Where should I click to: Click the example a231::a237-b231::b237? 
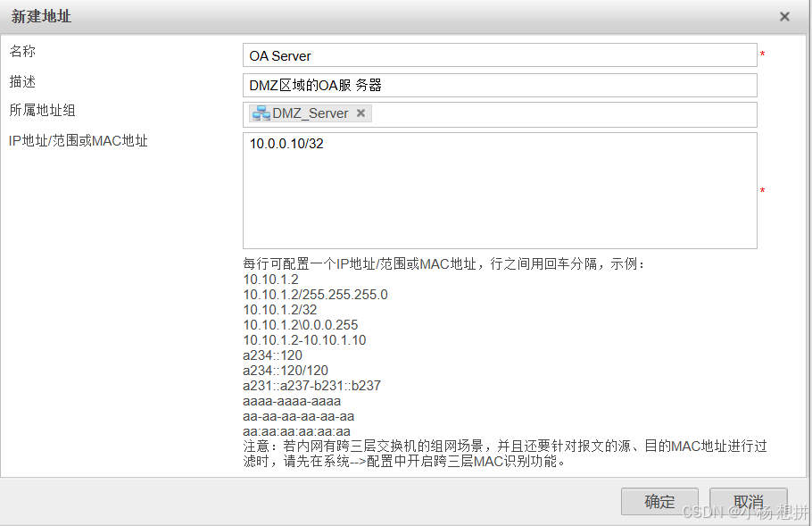point(311,386)
